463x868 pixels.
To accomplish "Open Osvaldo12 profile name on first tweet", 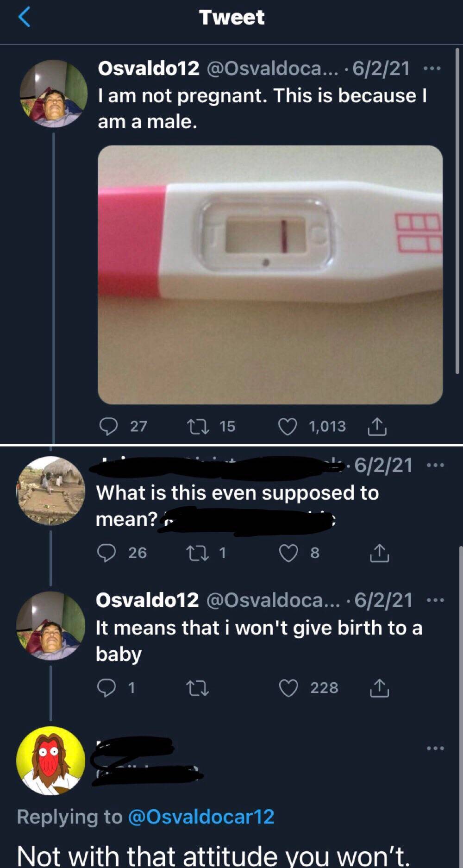I will pos(148,69).
